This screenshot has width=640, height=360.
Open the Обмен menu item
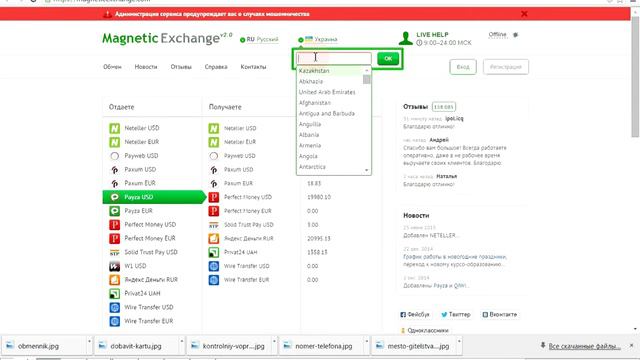point(112,67)
